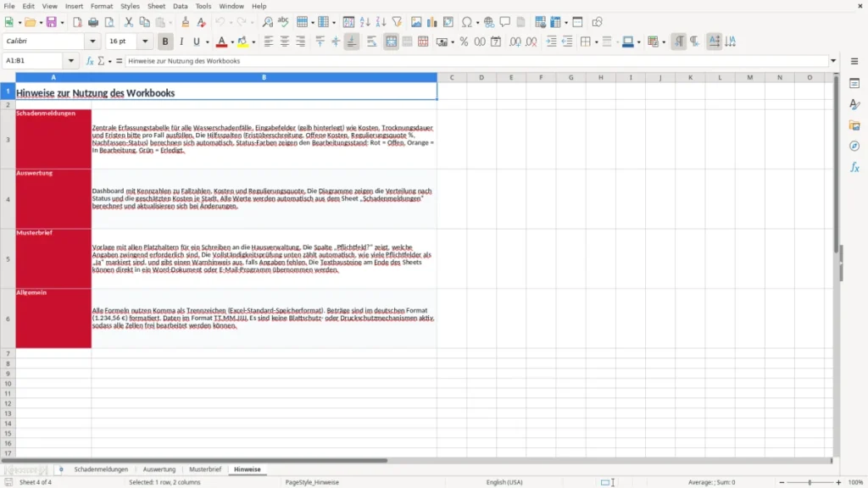Screen dimensions: 868x488
Task: Open the sidebar Gallery panel icon
Action: 854,125
